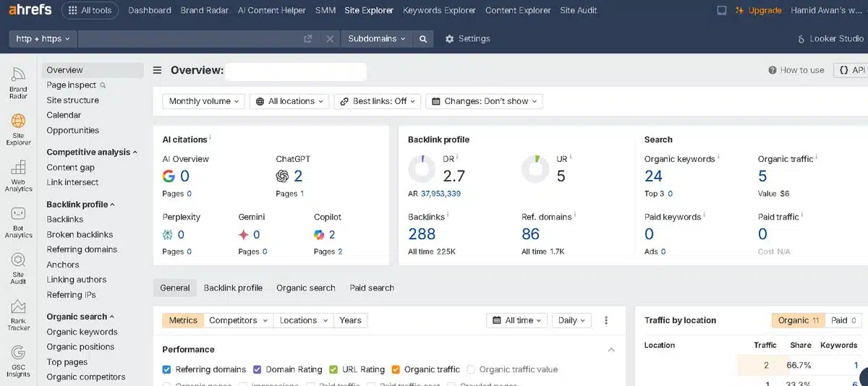The height and width of the screenshot is (386, 868).
Task: Open the Subdomains mode dropdown
Action: (x=376, y=39)
